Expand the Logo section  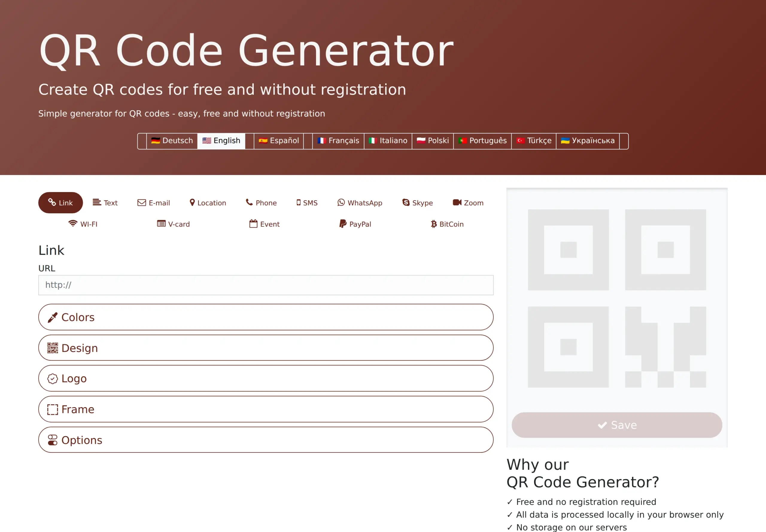click(x=266, y=378)
